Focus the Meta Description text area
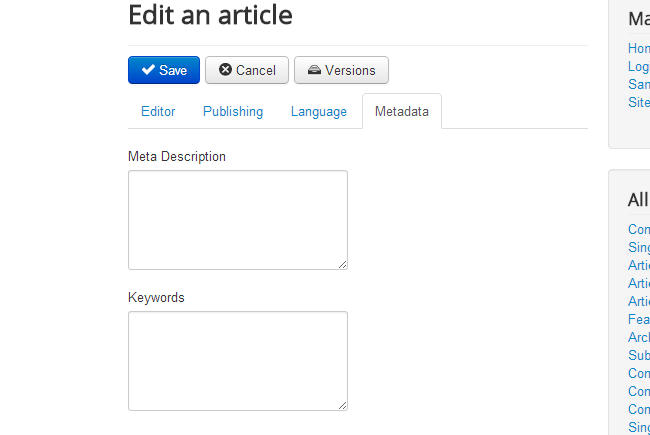 (x=237, y=219)
